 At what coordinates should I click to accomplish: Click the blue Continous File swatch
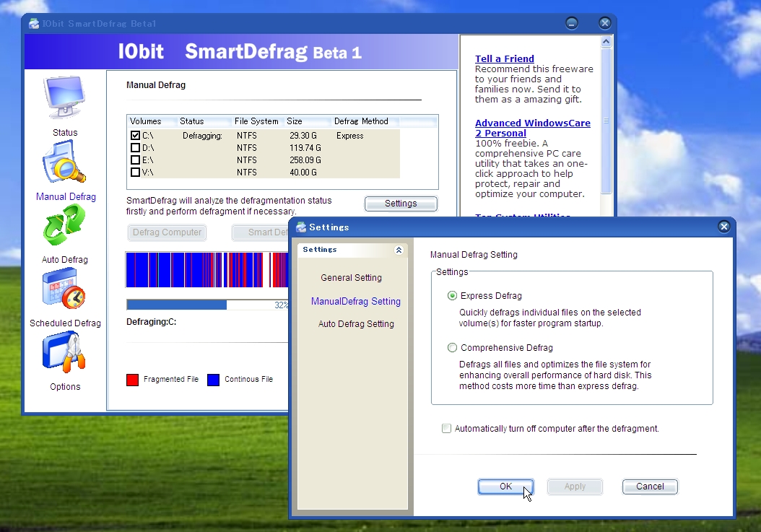[x=213, y=380]
